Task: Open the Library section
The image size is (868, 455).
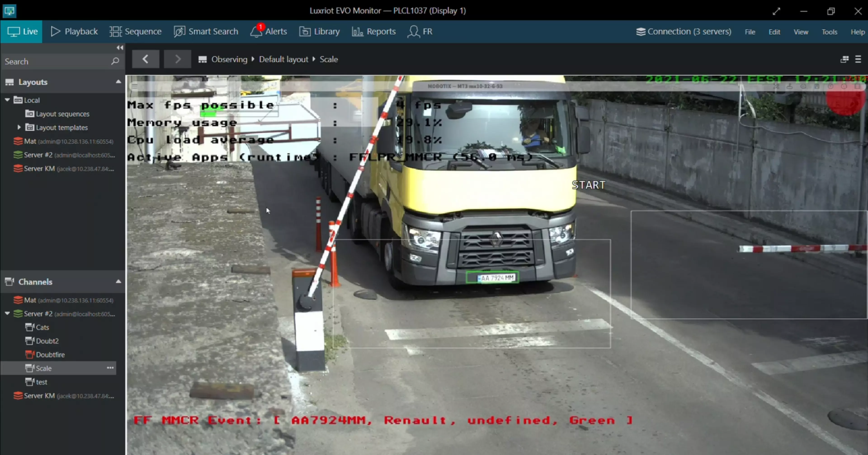Action: tap(319, 31)
